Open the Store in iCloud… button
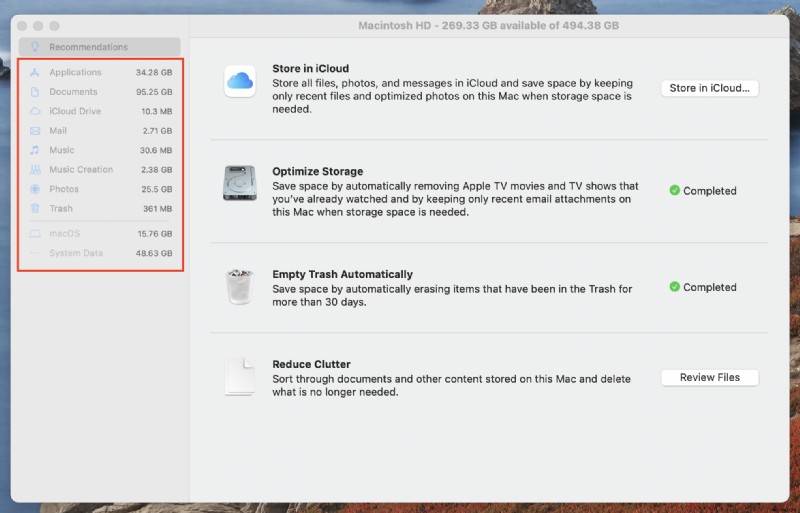800x513 pixels. pyautogui.click(x=710, y=88)
